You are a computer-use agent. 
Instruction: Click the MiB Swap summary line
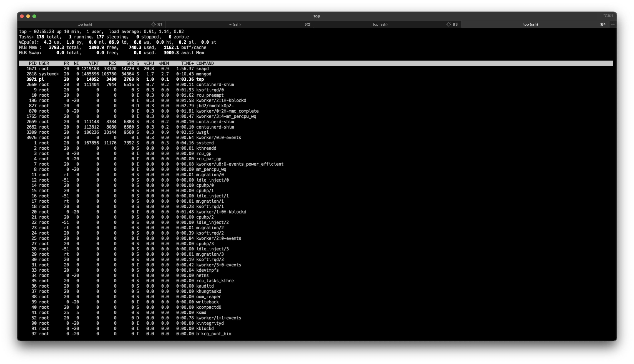click(x=111, y=53)
